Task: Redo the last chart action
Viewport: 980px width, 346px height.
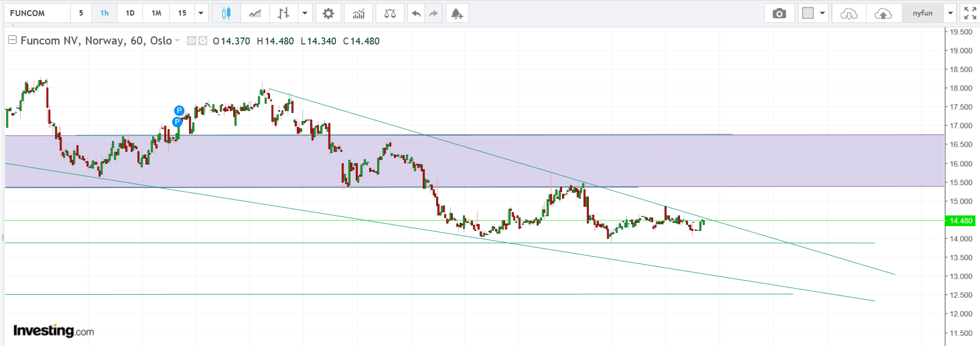Action: pyautogui.click(x=433, y=13)
